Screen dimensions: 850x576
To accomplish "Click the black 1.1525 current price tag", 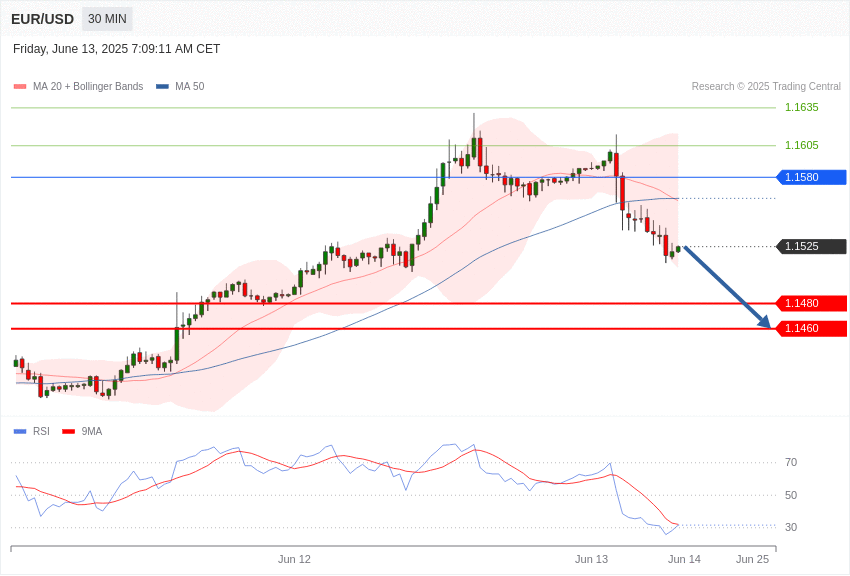I will [x=811, y=246].
